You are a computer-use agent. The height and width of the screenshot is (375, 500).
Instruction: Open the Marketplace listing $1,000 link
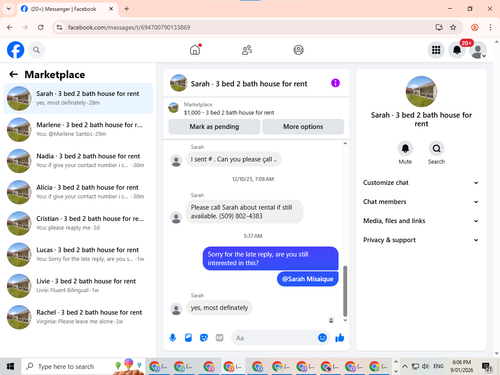pos(229,113)
